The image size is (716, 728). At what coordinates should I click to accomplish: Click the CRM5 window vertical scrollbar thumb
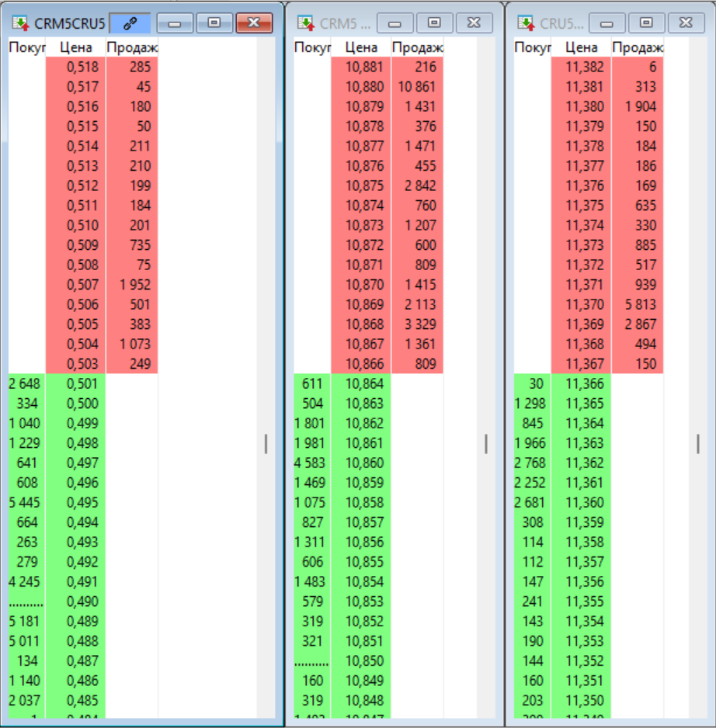click(486, 443)
